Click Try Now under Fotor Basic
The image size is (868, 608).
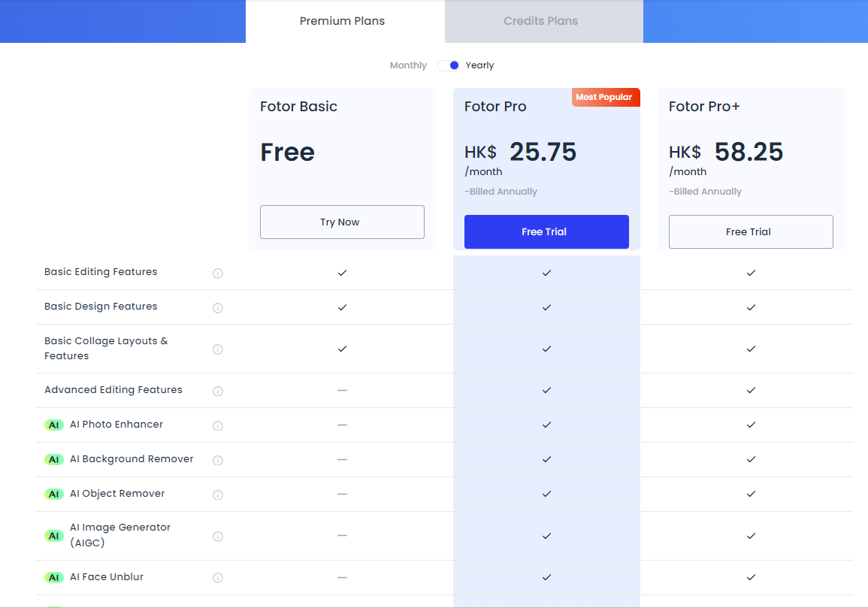pos(342,222)
